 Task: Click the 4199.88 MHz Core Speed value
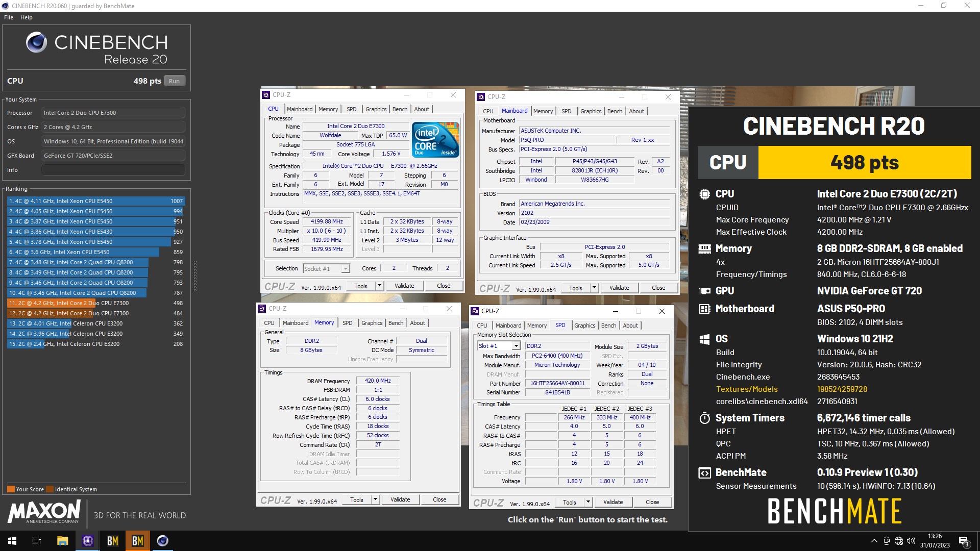327,222
